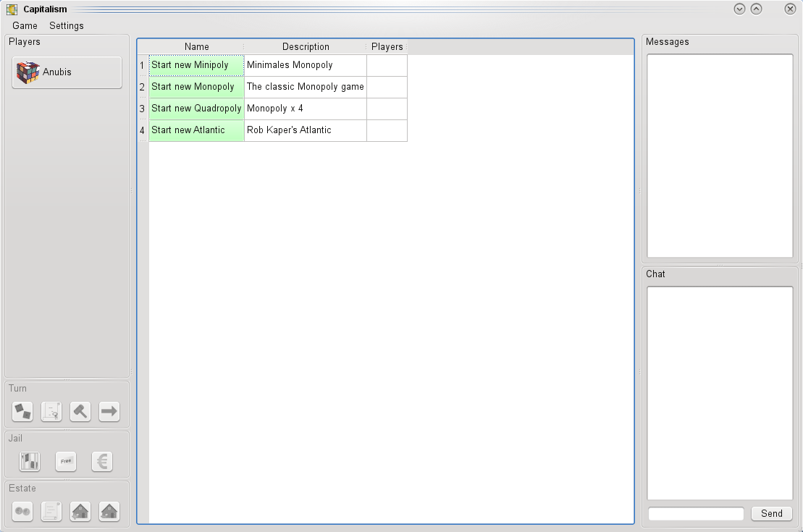The height and width of the screenshot is (532, 803).
Task: Click the 'Rob Kaper's Atlantic' description cell
Action: pos(306,130)
